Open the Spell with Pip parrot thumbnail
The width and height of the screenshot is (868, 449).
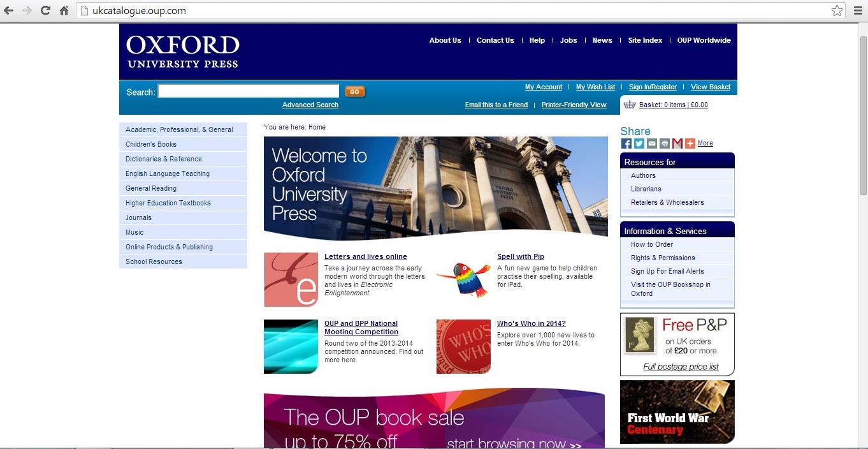[x=463, y=279]
